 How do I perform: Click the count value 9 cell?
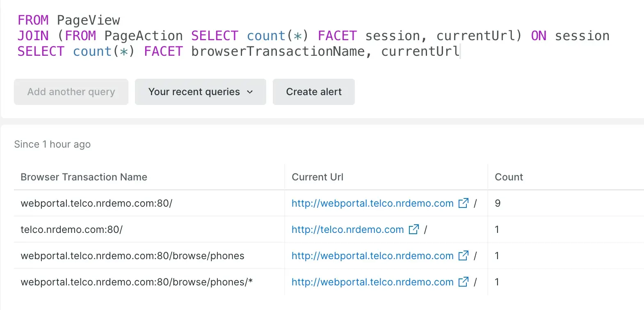tap(498, 203)
